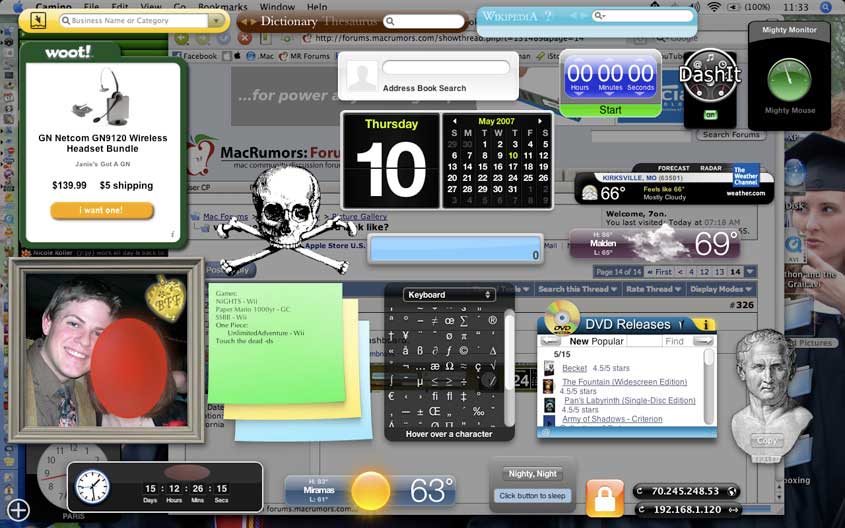Screen dimensions: 845x528
Task: Click Copy on the Cicero bust
Action: 766,440
